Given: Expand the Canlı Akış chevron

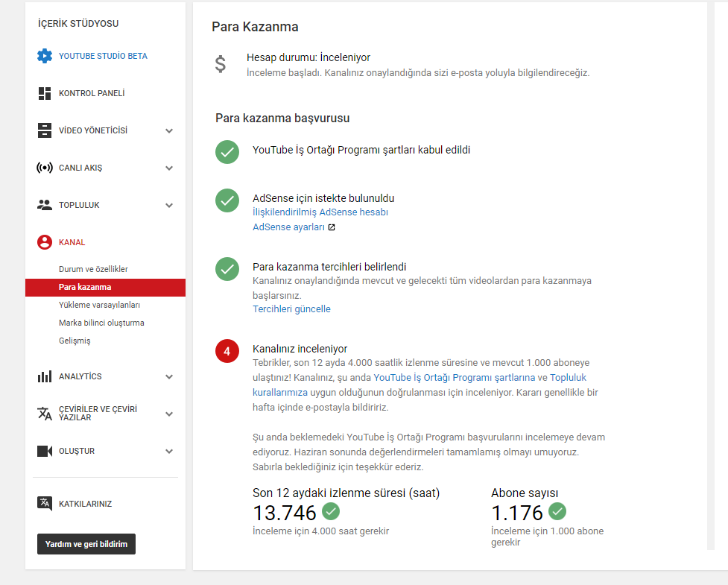Looking at the screenshot, I should 169,168.
